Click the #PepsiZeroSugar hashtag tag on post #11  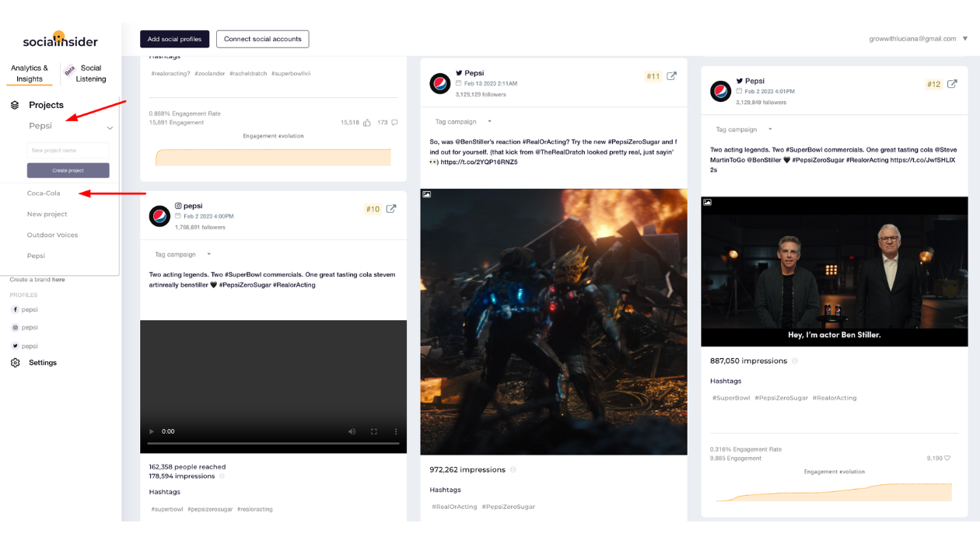(508, 507)
